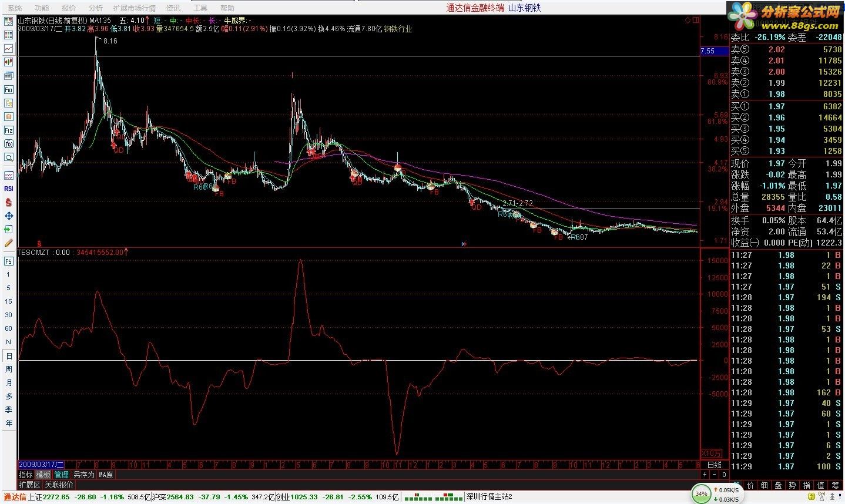Open the 帮助 menu
Image resolution: width=845 pixels, height=504 pixels.
click(227, 8)
